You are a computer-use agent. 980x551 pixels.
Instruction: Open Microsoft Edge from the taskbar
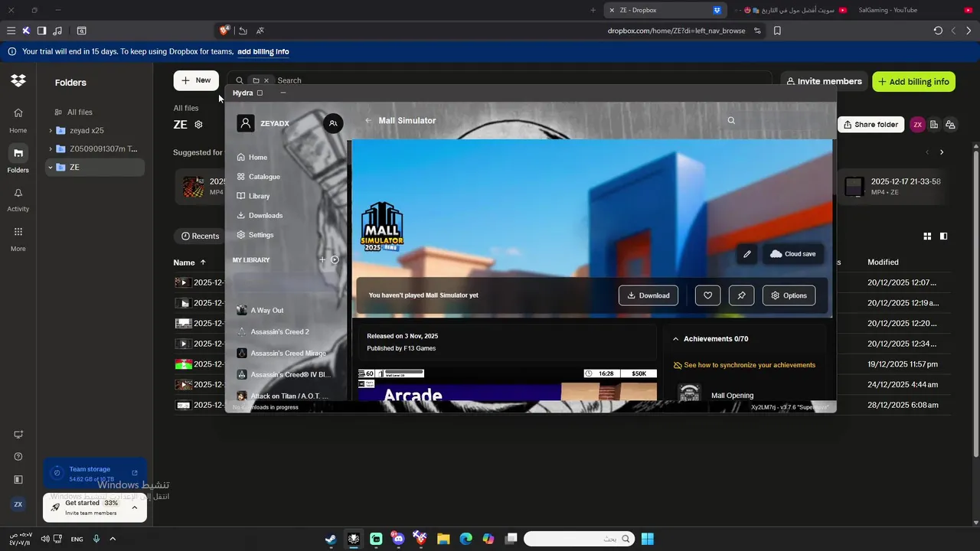click(x=465, y=539)
